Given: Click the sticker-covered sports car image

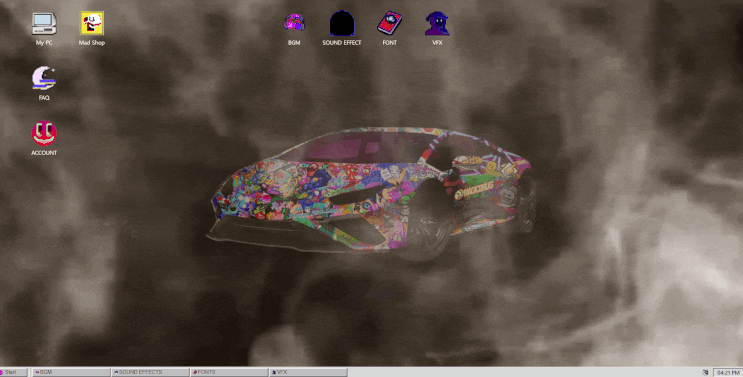Looking at the screenshot, I should click(372, 193).
